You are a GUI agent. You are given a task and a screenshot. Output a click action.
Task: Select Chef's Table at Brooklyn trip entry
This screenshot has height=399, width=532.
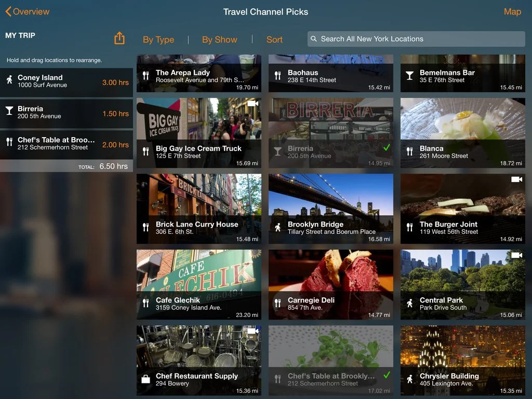tap(66, 145)
